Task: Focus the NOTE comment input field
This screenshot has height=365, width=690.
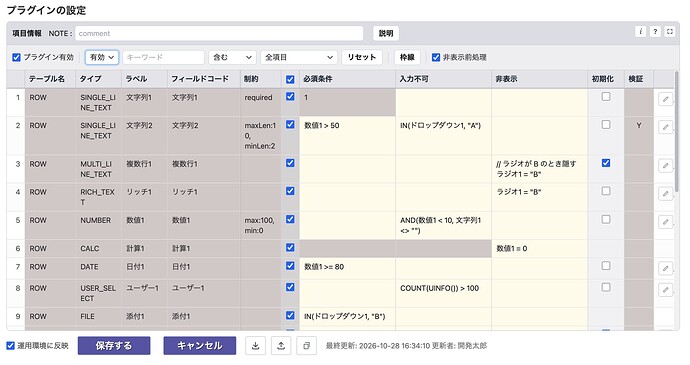Action: coord(219,33)
